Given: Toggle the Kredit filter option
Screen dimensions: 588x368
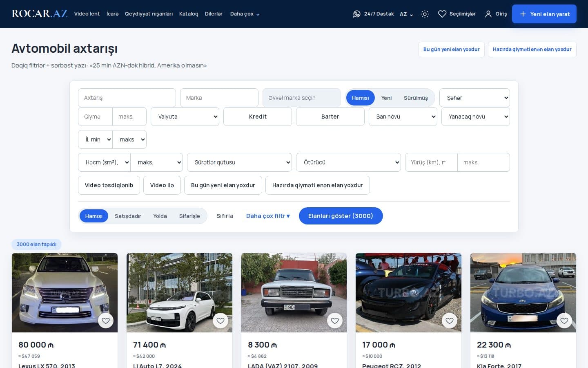Looking at the screenshot, I should pyautogui.click(x=258, y=117).
